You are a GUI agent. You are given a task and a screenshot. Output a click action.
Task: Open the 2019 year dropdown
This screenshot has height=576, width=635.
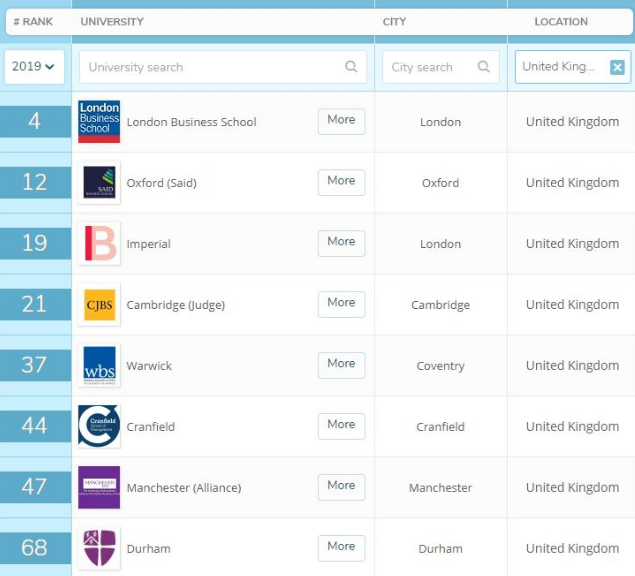tap(33, 67)
